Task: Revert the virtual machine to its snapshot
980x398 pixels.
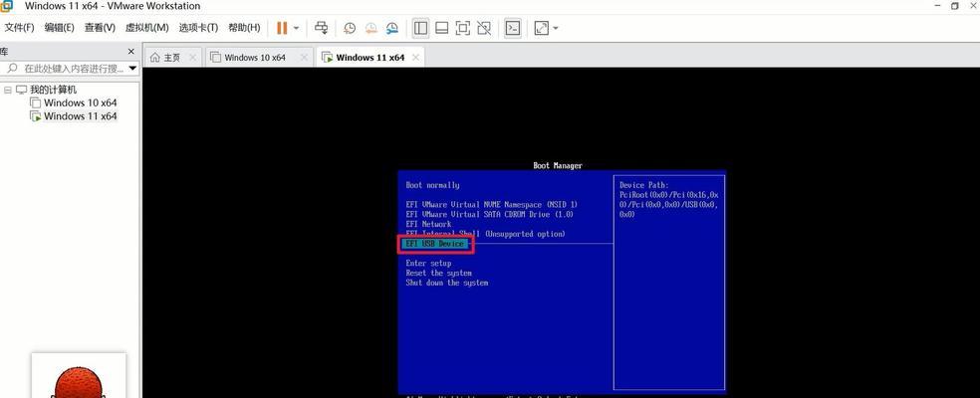Action: click(x=371, y=28)
